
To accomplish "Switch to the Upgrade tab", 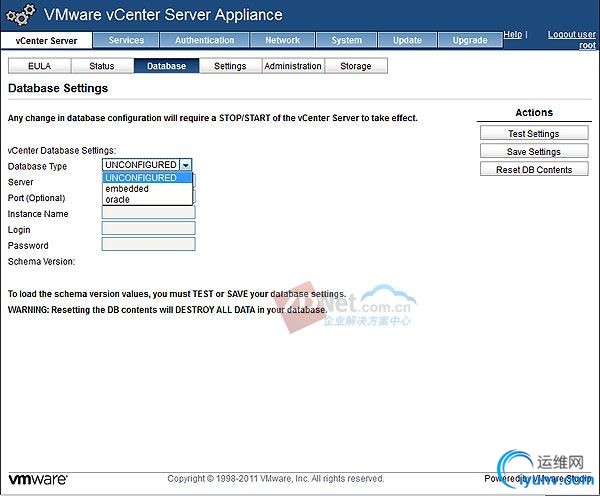I will 470,40.
